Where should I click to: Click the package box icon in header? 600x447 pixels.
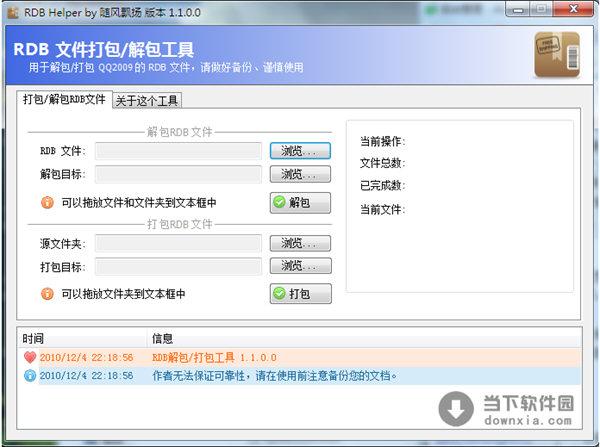click(x=557, y=54)
